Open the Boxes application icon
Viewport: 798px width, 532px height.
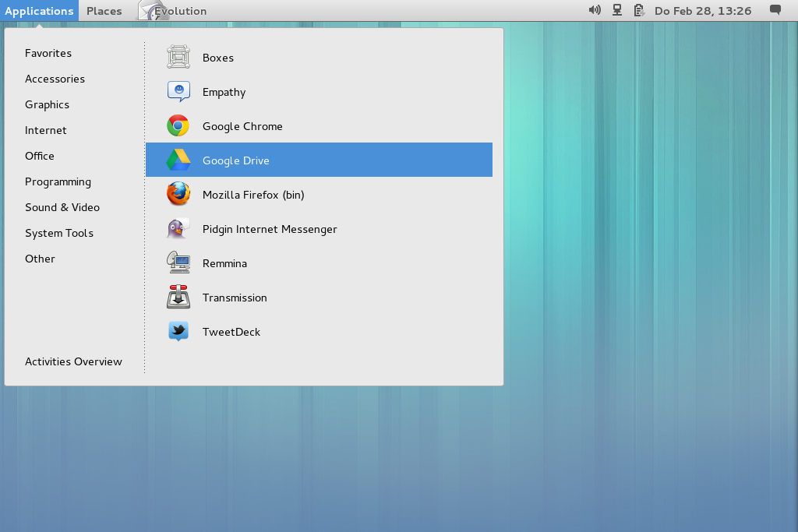pos(178,57)
